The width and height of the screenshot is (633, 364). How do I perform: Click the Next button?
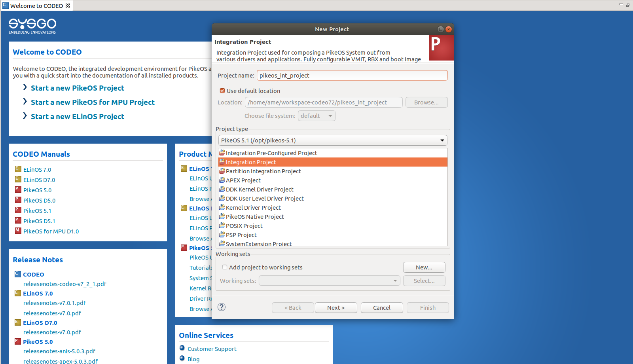pos(336,308)
